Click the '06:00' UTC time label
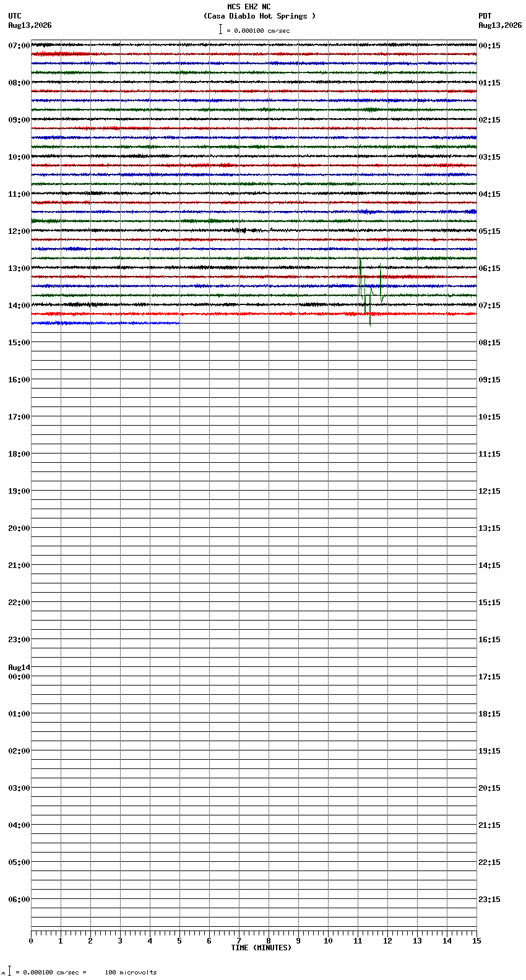Image resolution: width=526 pixels, height=980 pixels. [x=19, y=900]
